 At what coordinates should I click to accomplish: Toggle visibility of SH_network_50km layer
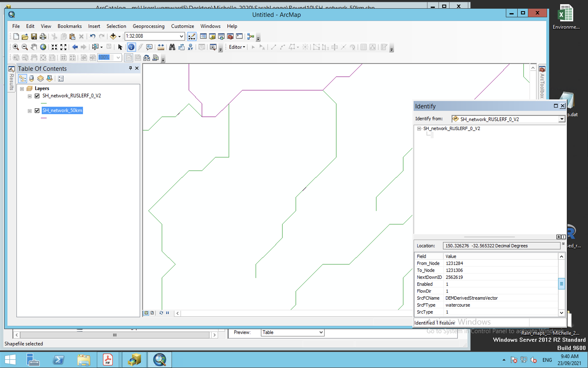click(37, 111)
